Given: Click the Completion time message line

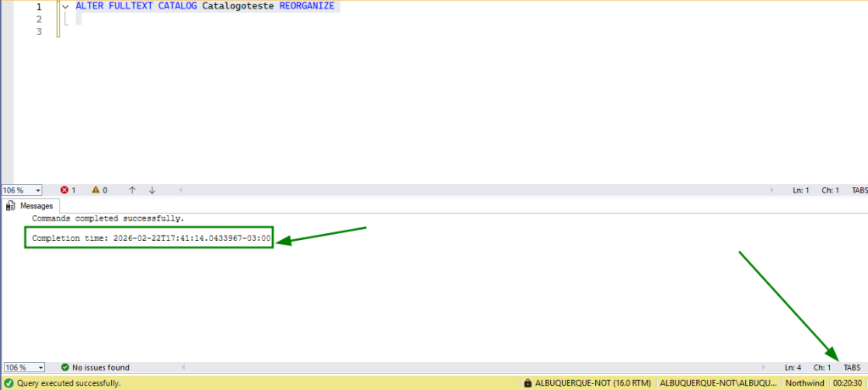Looking at the screenshot, I should pos(151,238).
